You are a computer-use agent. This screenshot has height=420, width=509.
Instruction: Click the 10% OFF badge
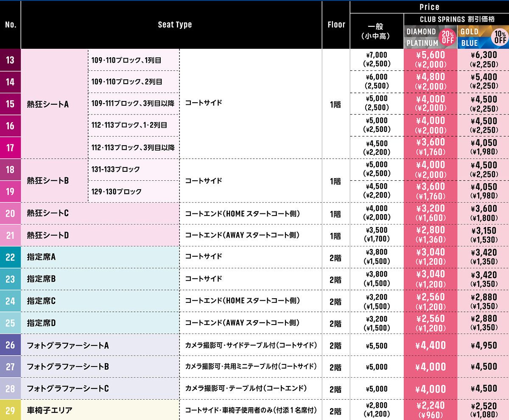[x=500, y=37]
